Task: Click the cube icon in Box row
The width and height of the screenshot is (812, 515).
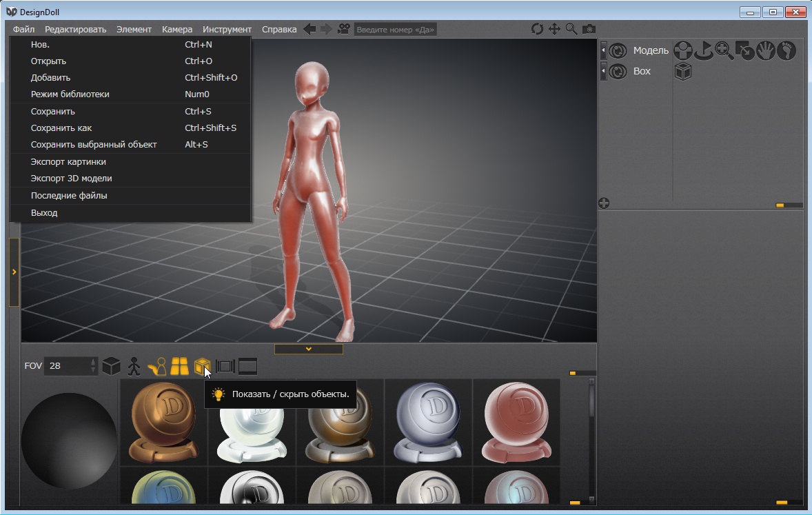Action: (682, 71)
